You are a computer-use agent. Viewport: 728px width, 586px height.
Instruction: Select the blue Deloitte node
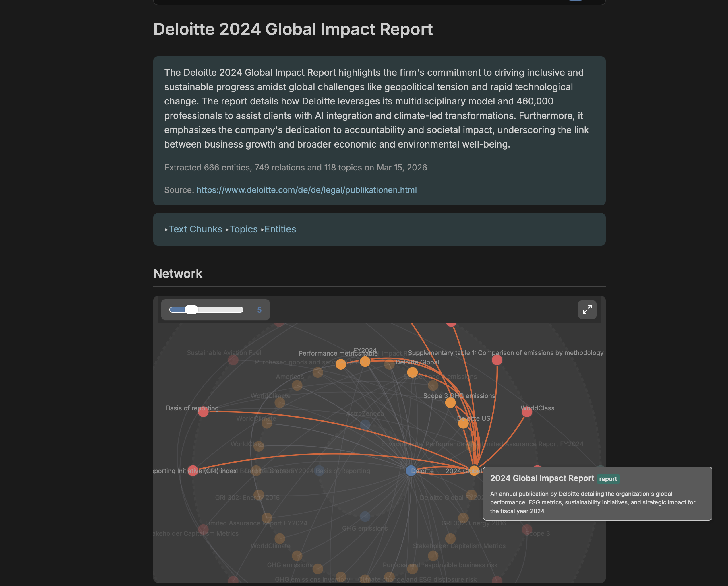coord(411,471)
